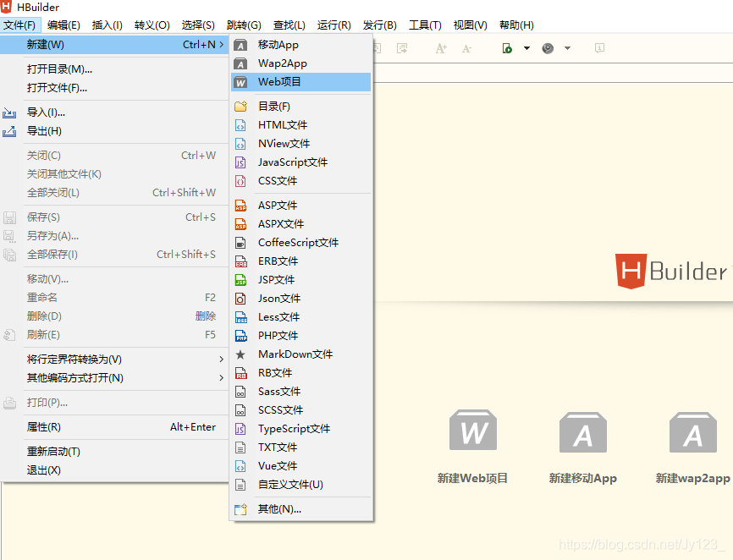Click the 文件(F) menu title
This screenshot has height=560, width=733.
(20, 25)
